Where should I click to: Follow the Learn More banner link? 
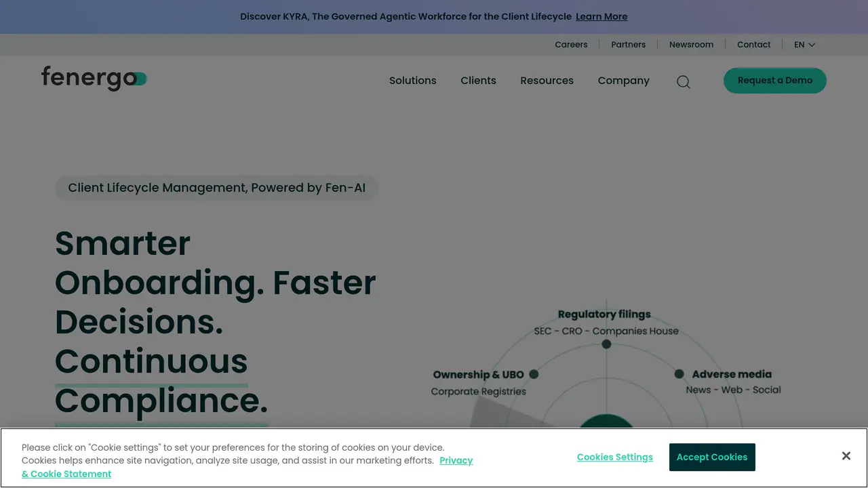click(601, 16)
